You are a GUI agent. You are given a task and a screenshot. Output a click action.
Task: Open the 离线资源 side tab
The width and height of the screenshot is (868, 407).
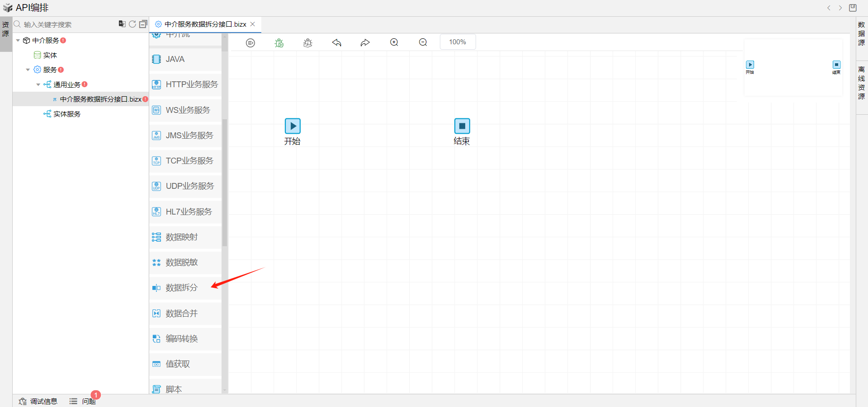click(862, 83)
